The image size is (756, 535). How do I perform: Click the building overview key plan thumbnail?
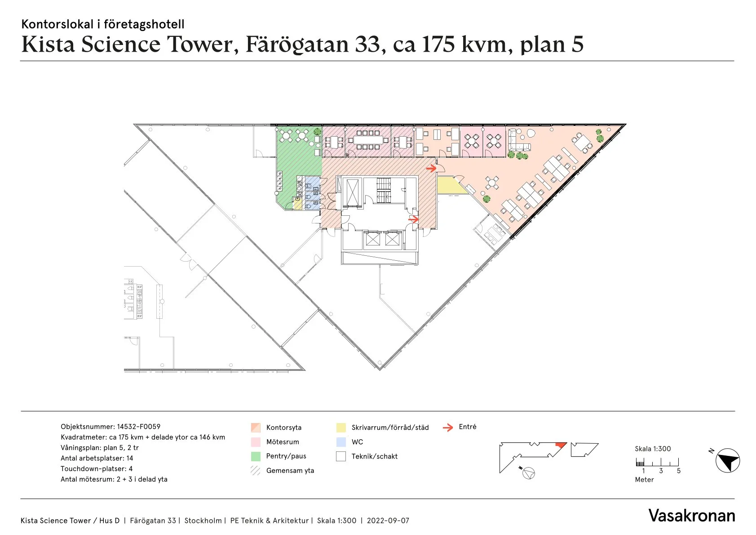click(x=548, y=459)
